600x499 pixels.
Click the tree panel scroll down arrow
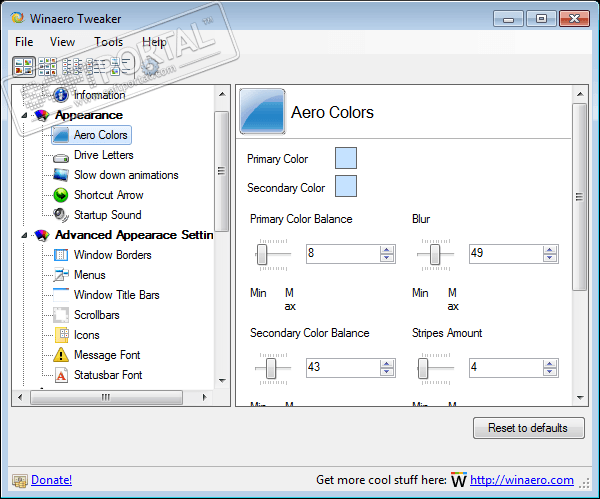tap(222, 381)
